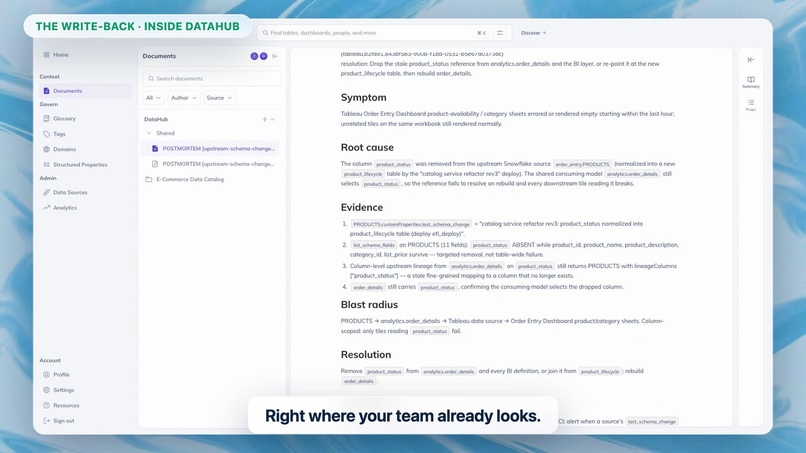Open the All filter dropdown
This screenshot has height=453, width=806.
[153, 98]
